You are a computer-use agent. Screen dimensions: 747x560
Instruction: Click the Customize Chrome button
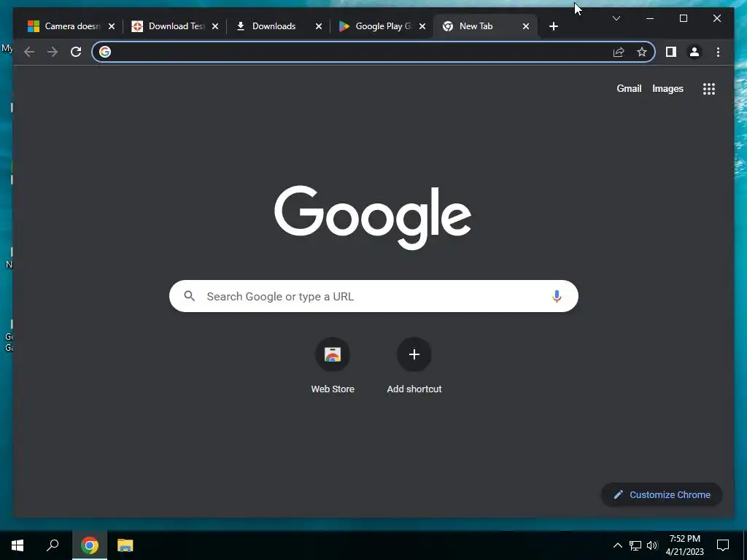[x=662, y=495]
